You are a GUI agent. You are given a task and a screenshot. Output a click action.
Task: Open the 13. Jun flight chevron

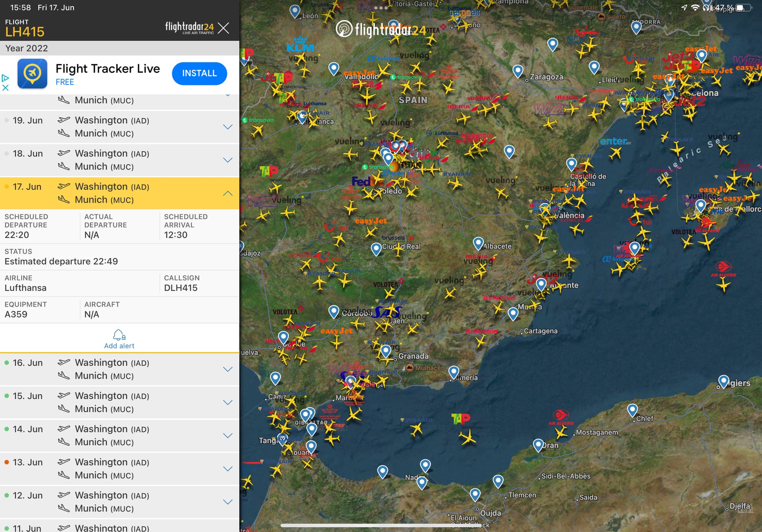227,469
